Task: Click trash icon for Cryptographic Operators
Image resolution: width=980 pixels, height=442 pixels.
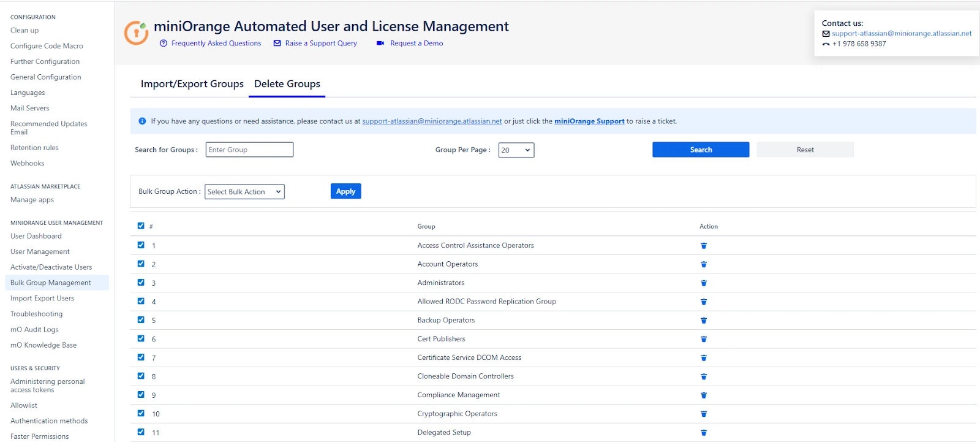Action: pyautogui.click(x=704, y=414)
